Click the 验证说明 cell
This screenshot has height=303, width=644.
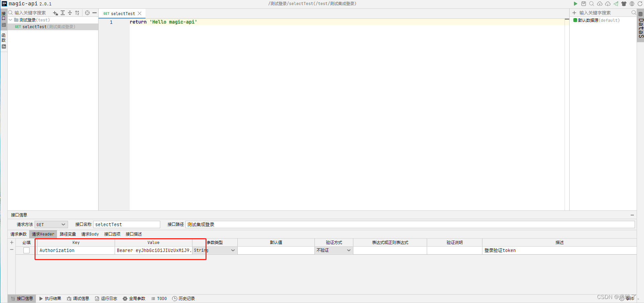[455, 250]
